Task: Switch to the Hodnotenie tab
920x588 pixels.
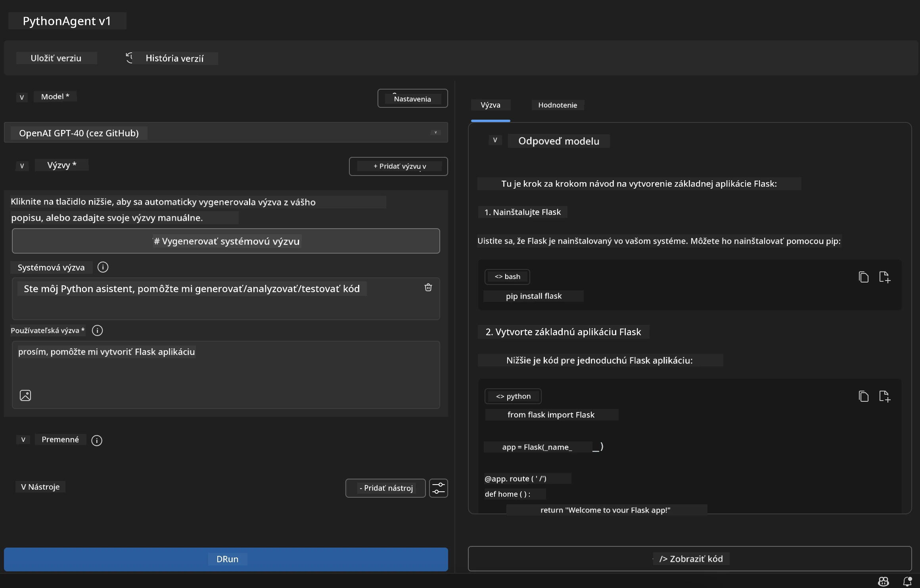Action: tap(558, 105)
